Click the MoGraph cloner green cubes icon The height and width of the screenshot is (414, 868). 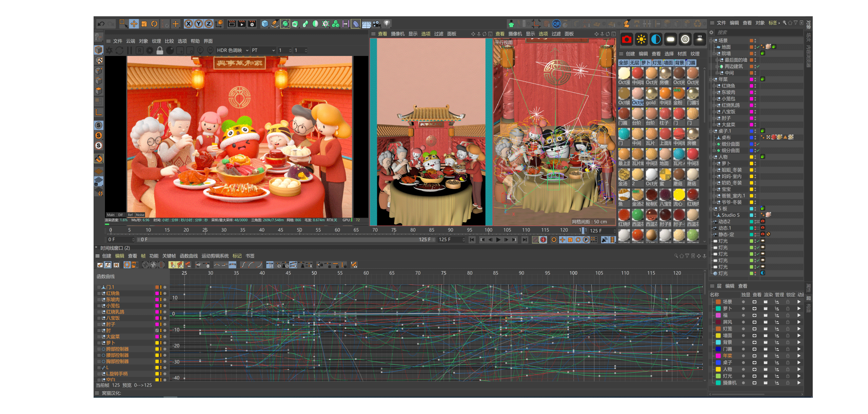click(336, 24)
